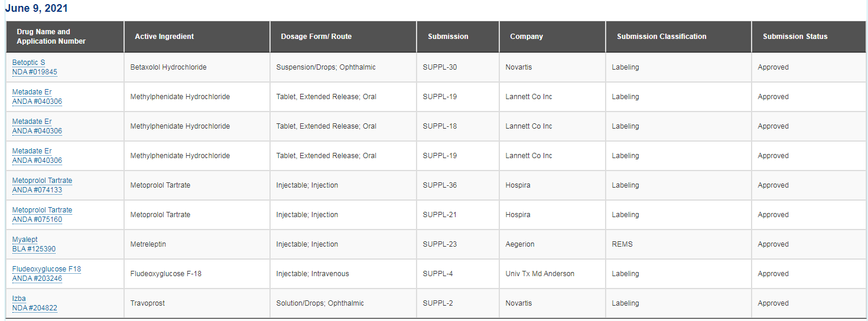
Task: Select the Univ Tx Md Anderson company cell
Action: (552, 274)
